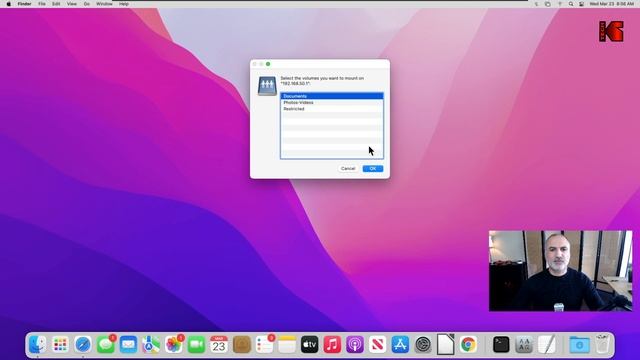
Task: Open the App Store from Dock
Action: pyautogui.click(x=400, y=344)
